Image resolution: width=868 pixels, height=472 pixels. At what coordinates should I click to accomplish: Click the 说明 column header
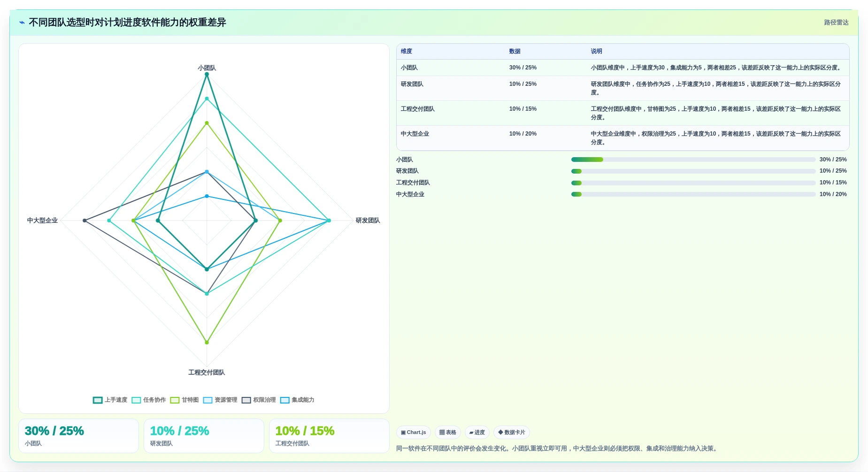(x=596, y=51)
